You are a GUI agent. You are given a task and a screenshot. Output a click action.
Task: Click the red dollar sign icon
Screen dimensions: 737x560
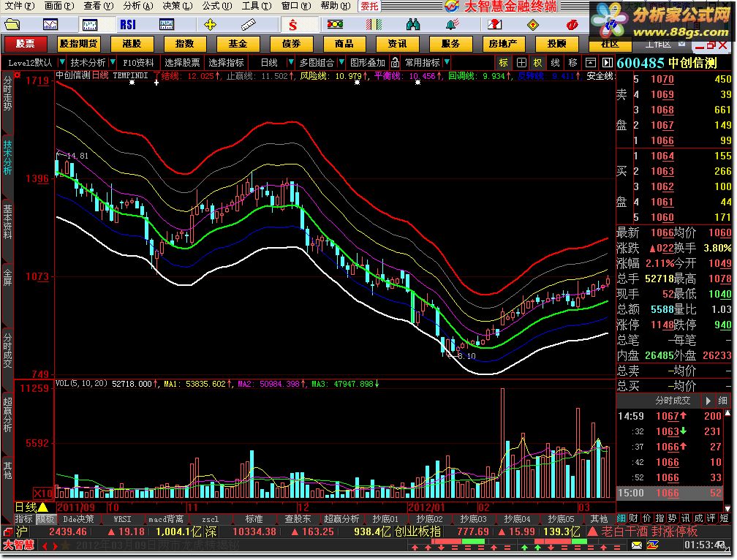[292, 24]
